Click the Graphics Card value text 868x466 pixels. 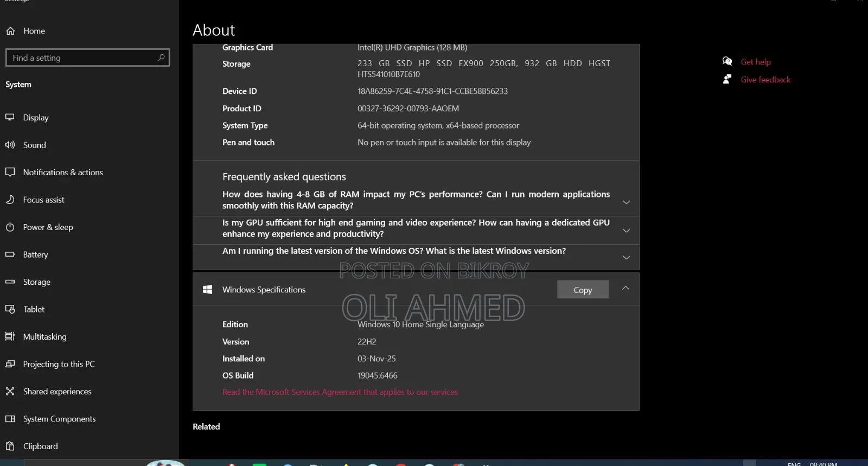(412, 48)
